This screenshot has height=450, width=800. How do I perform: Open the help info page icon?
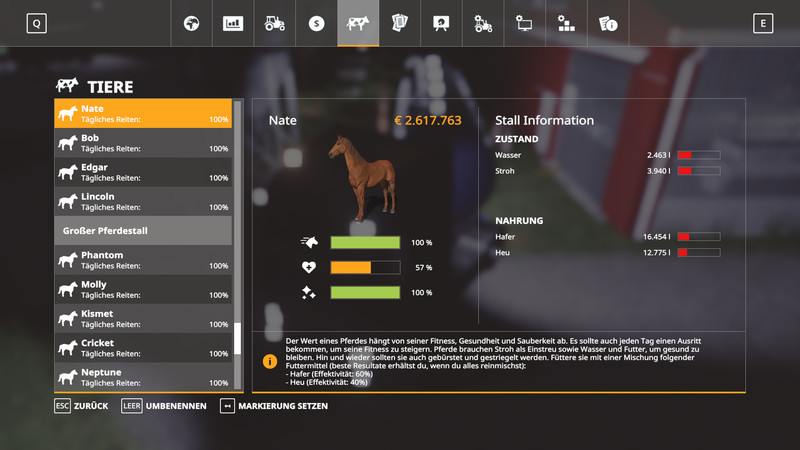tap(607, 23)
